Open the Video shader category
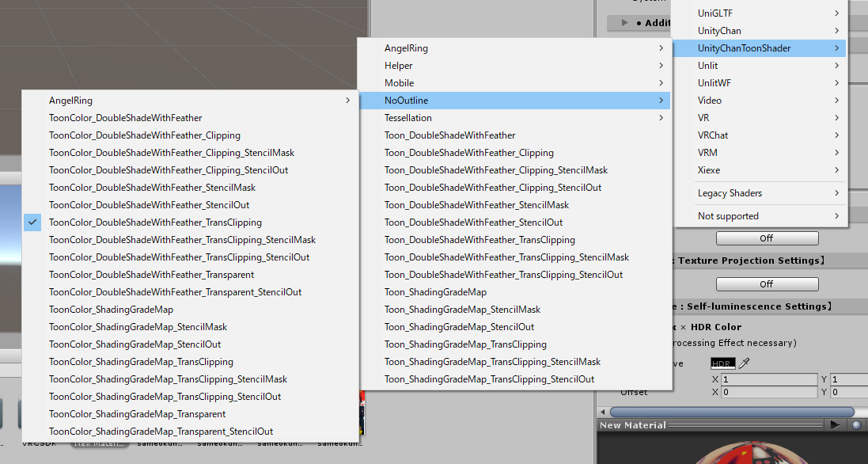 click(x=760, y=101)
